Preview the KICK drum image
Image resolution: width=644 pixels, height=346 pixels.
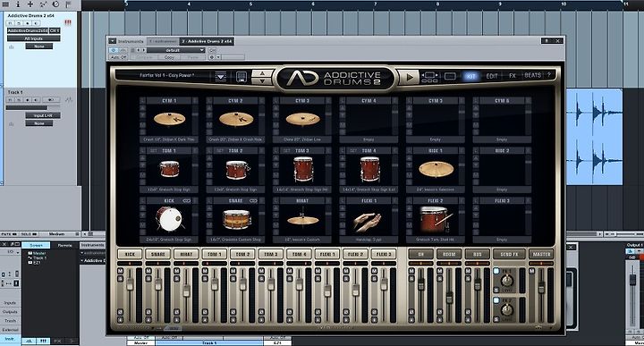click(169, 219)
